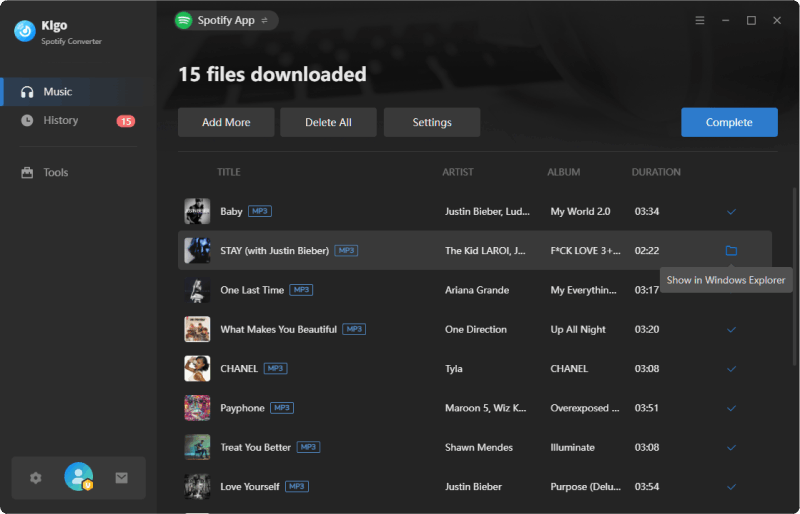This screenshot has height=514, width=800.
Task: Click the track list vertical scrollbar
Action: tap(795, 276)
